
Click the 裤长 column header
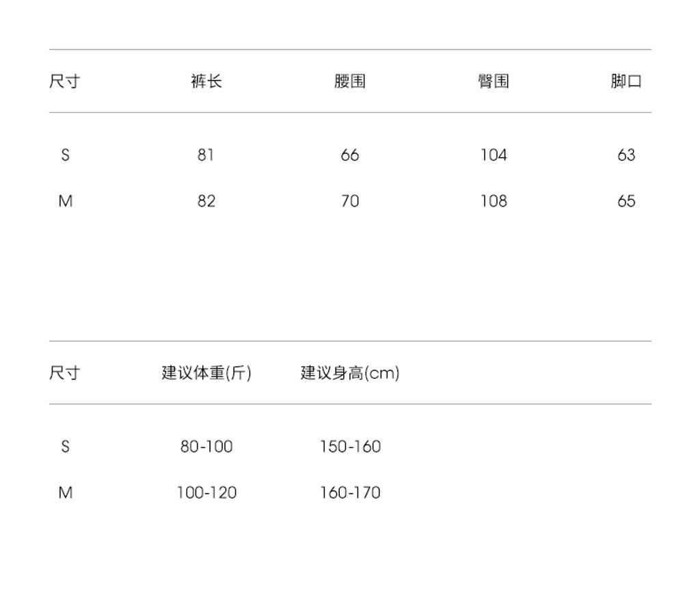(206, 81)
